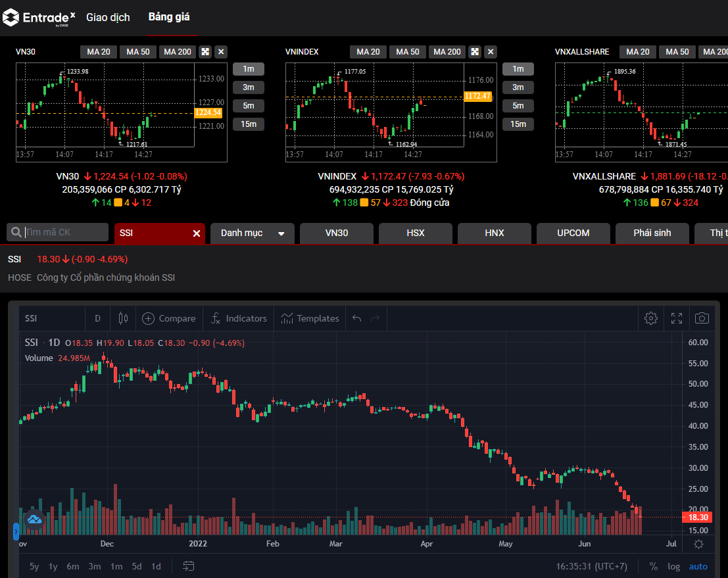The height and width of the screenshot is (578, 728).
Task: Select 5m interval for VN30 chart
Action: point(249,106)
